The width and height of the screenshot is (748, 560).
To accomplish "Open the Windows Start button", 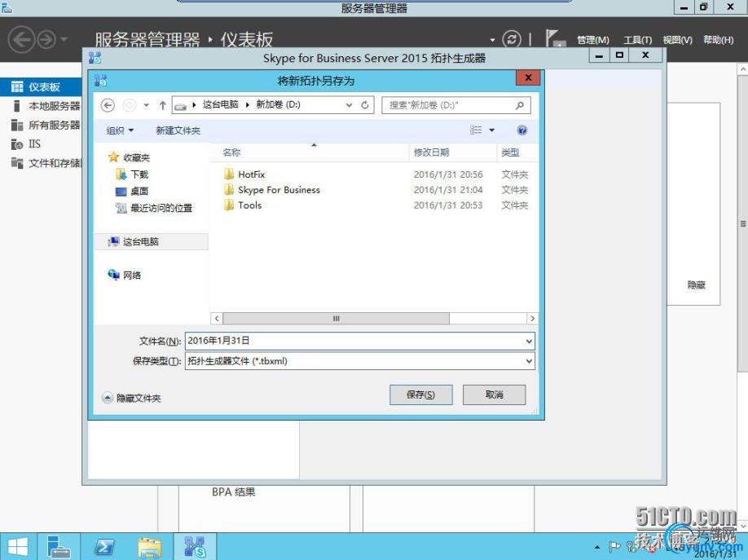I will (18, 547).
